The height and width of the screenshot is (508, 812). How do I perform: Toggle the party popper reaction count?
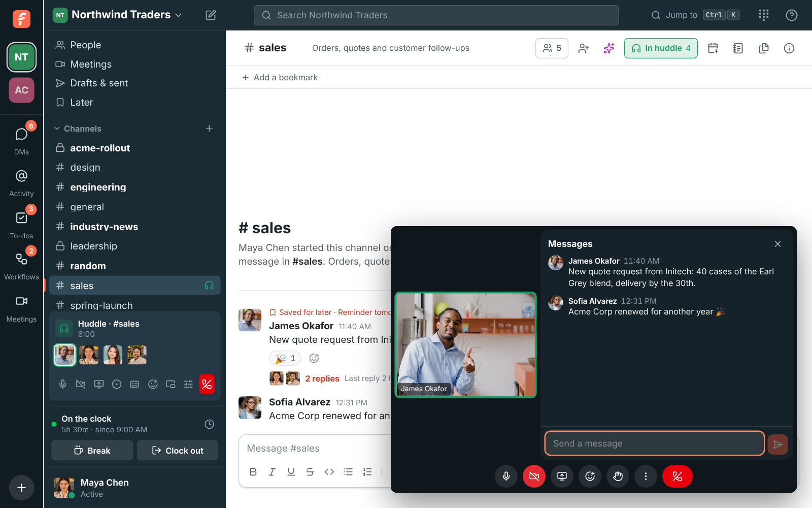point(285,358)
